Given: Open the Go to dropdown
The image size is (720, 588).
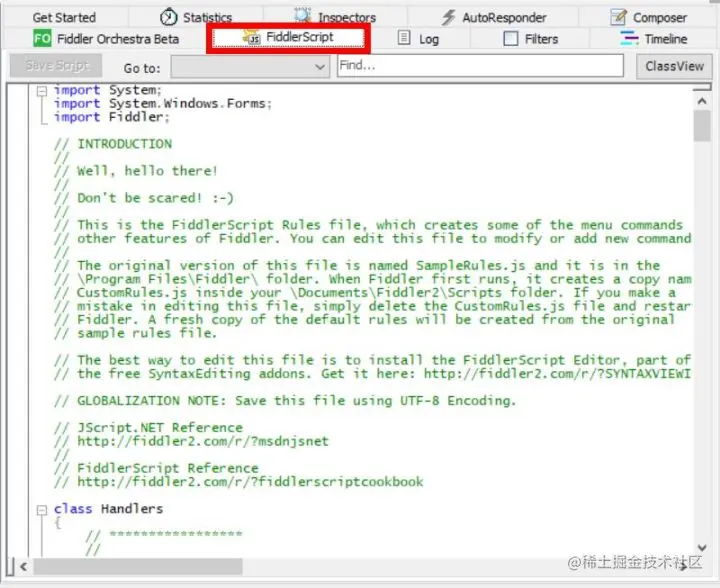Looking at the screenshot, I should (250, 67).
